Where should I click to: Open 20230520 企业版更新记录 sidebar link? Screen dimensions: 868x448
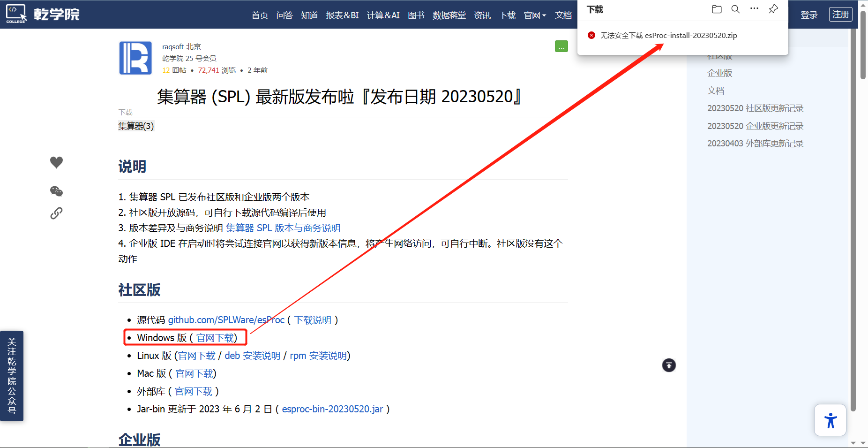click(755, 126)
